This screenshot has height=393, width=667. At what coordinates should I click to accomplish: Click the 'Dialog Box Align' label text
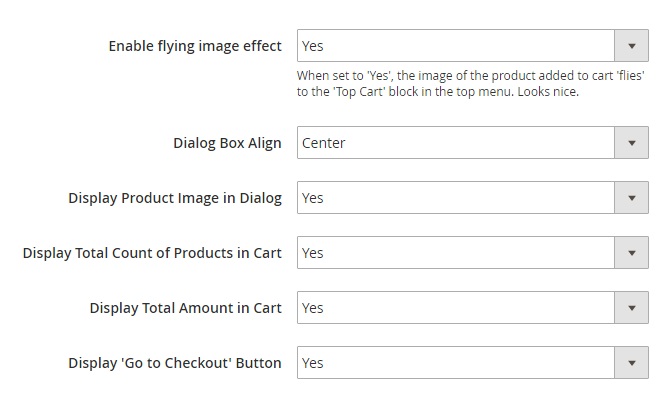point(227,143)
